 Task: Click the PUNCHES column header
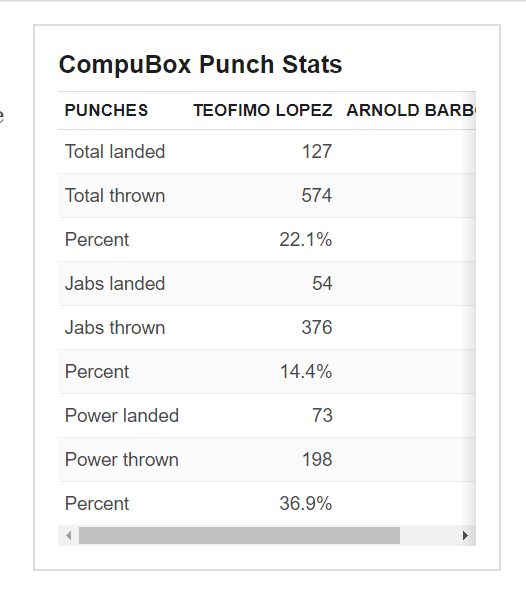pos(106,110)
